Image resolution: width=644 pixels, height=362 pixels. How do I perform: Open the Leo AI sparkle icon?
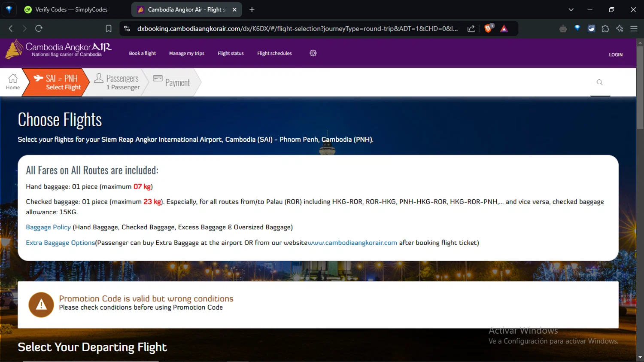(x=620, y=29)
